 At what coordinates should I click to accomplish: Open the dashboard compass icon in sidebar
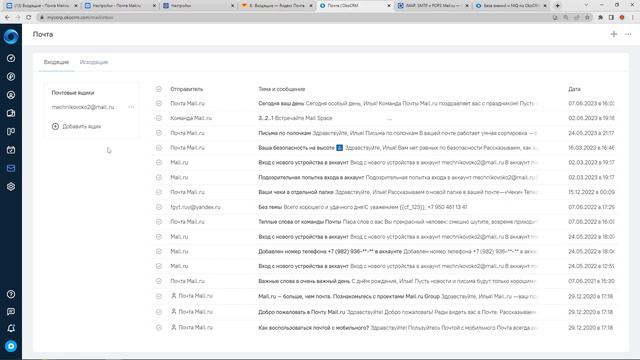[x=11, y=58]
